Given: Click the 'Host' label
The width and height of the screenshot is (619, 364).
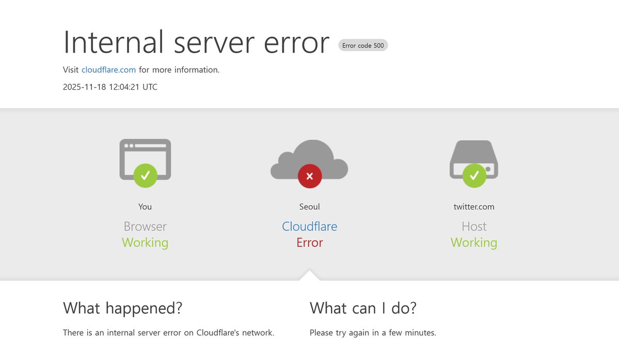Looking at the screenshot, I should coord(474,226).
